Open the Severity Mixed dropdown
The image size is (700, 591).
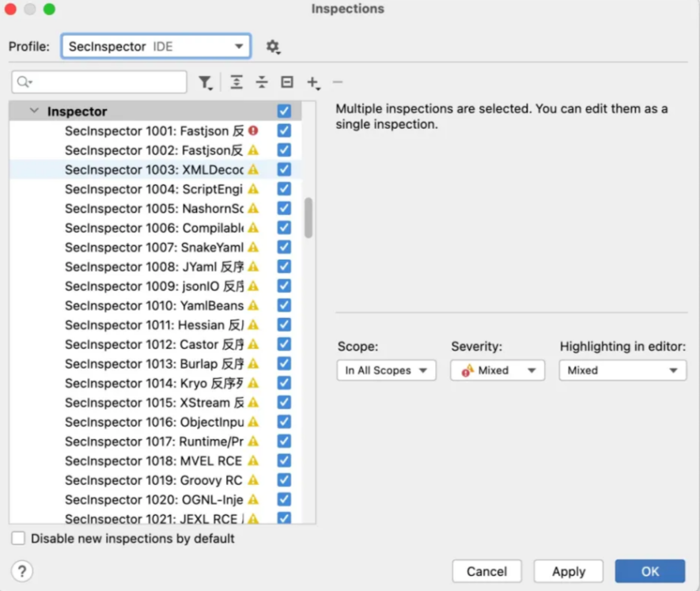click(498, 370)
